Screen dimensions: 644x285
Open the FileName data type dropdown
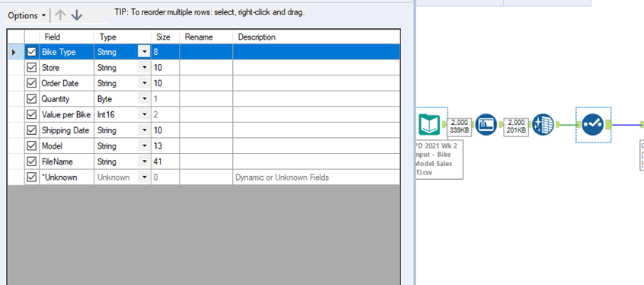coord(144,162)
